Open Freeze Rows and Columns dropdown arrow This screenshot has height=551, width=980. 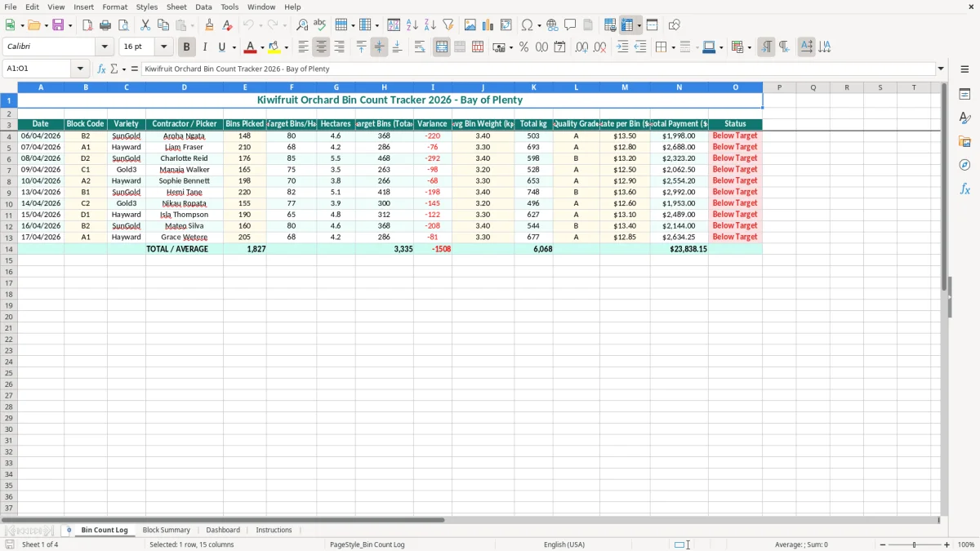point(639,25)
